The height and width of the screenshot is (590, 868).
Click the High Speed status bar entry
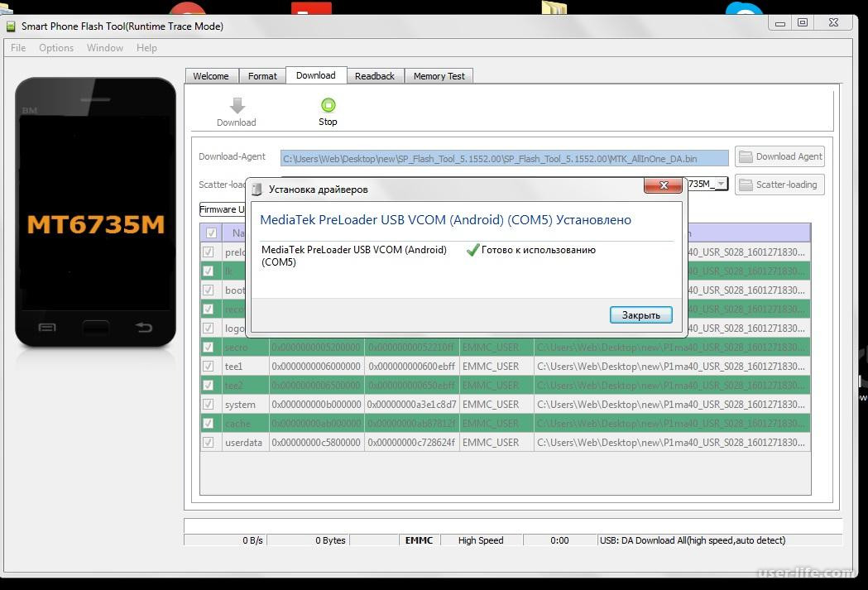[x=481, y=540]
